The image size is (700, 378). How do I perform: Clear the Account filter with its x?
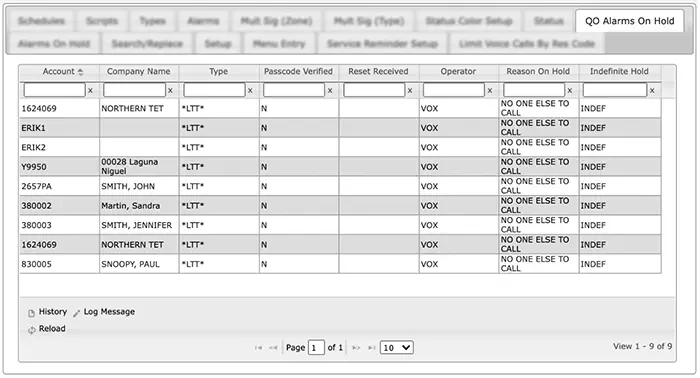[90, 91]
